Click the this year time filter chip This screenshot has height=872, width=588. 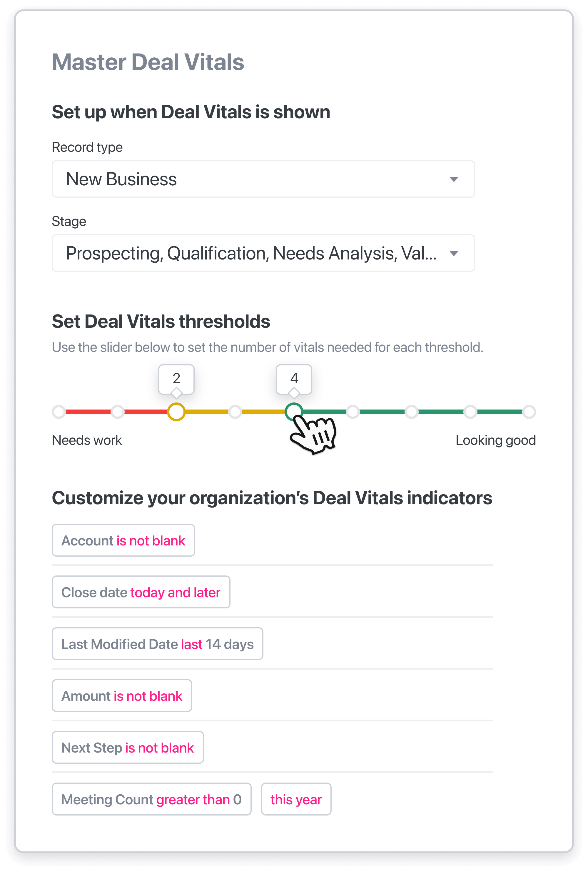tap(296, 799)
